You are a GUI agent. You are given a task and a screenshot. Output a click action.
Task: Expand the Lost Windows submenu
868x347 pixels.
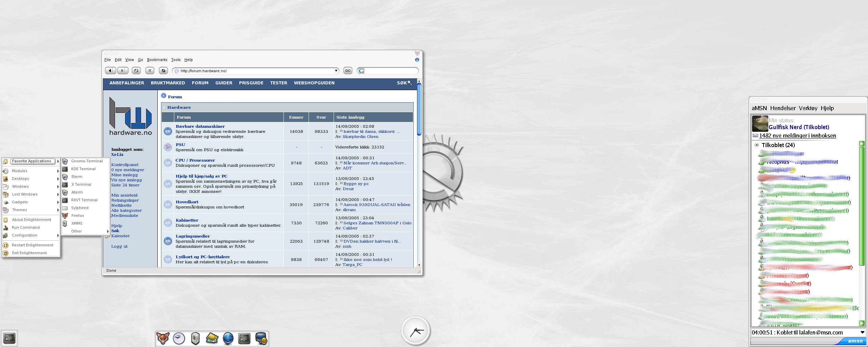point(32,194)
